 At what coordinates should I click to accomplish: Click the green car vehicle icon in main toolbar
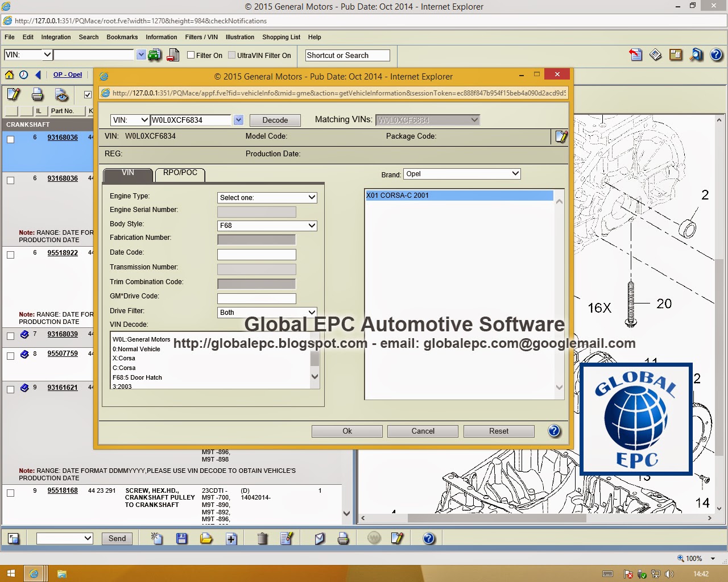pyautogui.click(x=154, y=55)
